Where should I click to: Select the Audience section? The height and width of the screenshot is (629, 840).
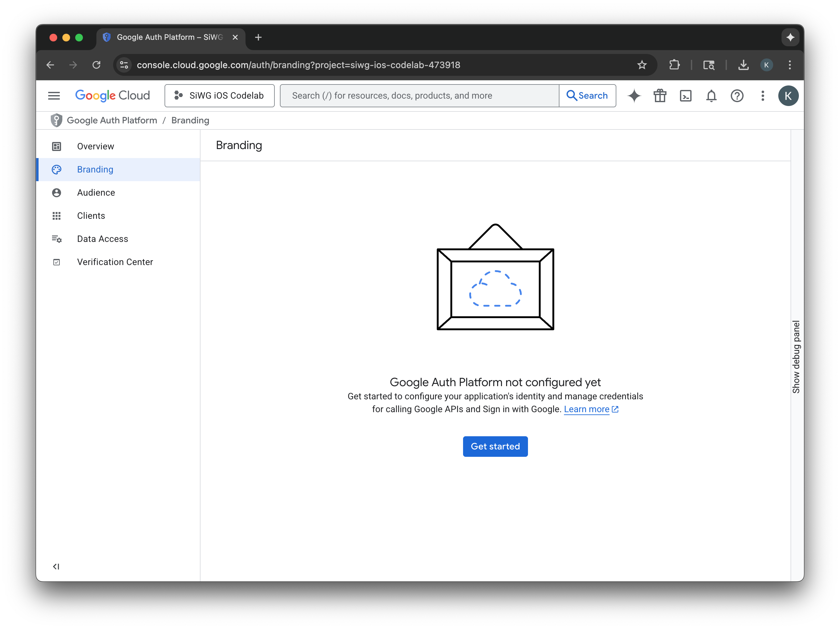coord(96,192)
